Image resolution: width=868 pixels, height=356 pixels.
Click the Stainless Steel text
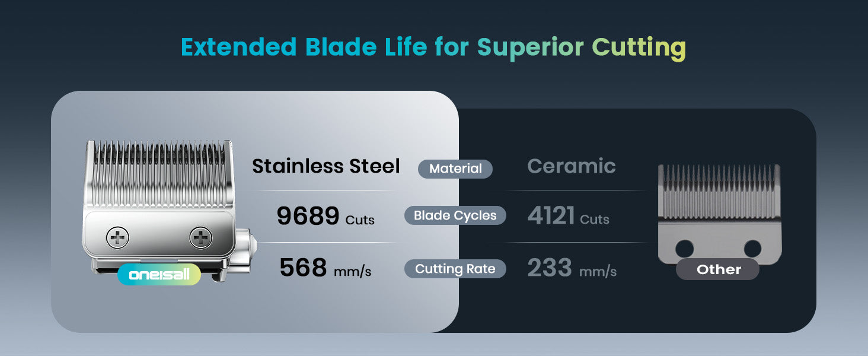click(326, 166)
